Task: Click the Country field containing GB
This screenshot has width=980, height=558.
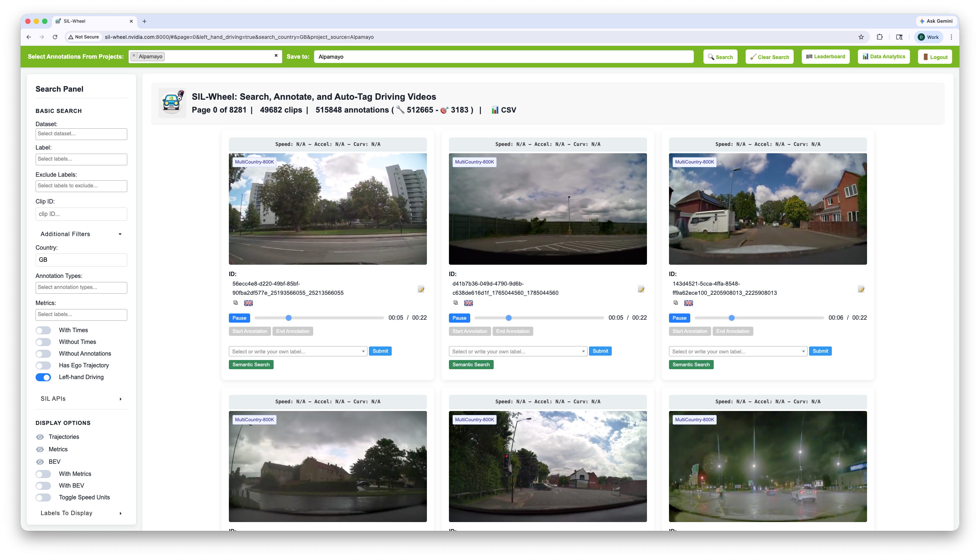Action: click(81, 260)
